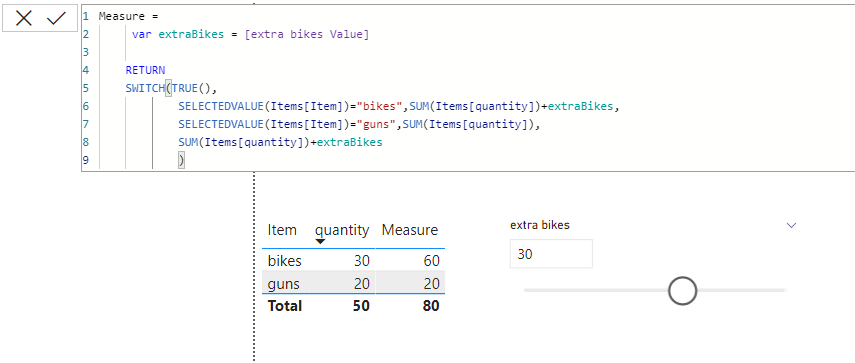Click the bikes Measure value 60
The height and width of the screenshot is (363, 855).
click(x=431, y=261)
